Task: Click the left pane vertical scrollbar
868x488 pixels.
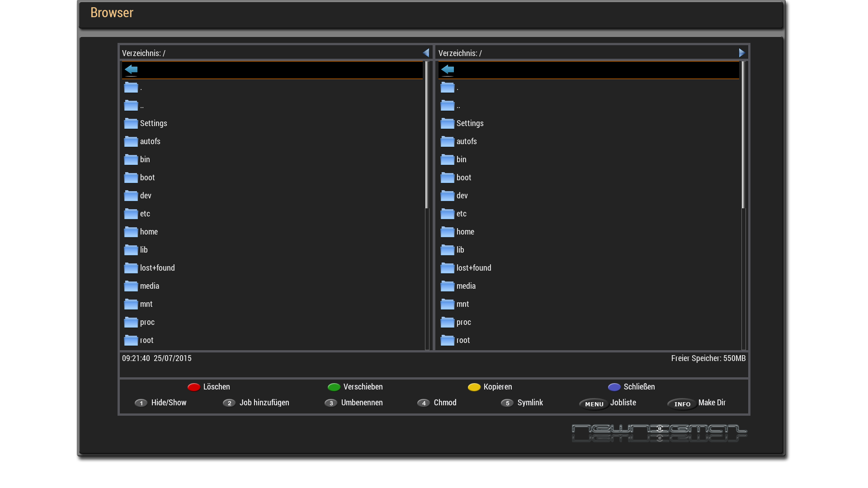Action: (x=427, y=136)
